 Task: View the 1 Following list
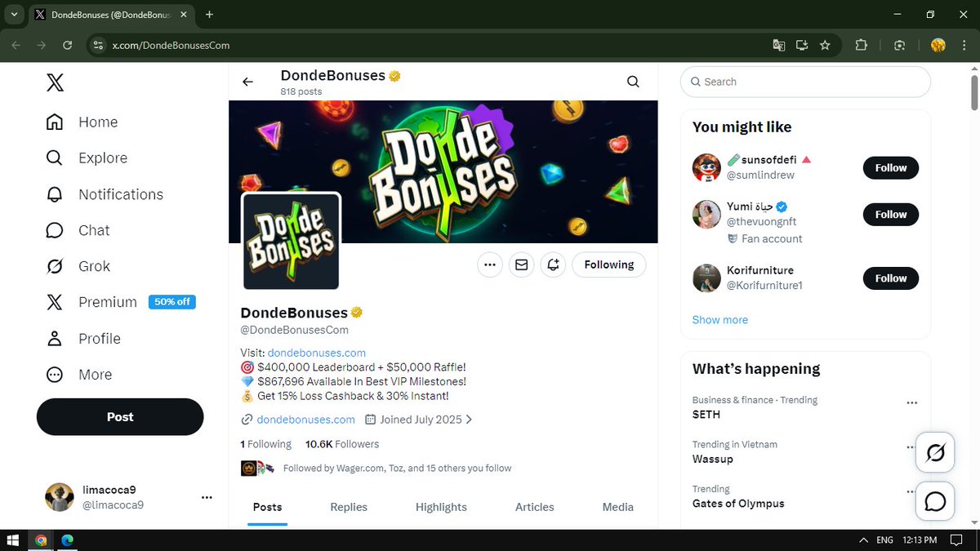(265, 444)
